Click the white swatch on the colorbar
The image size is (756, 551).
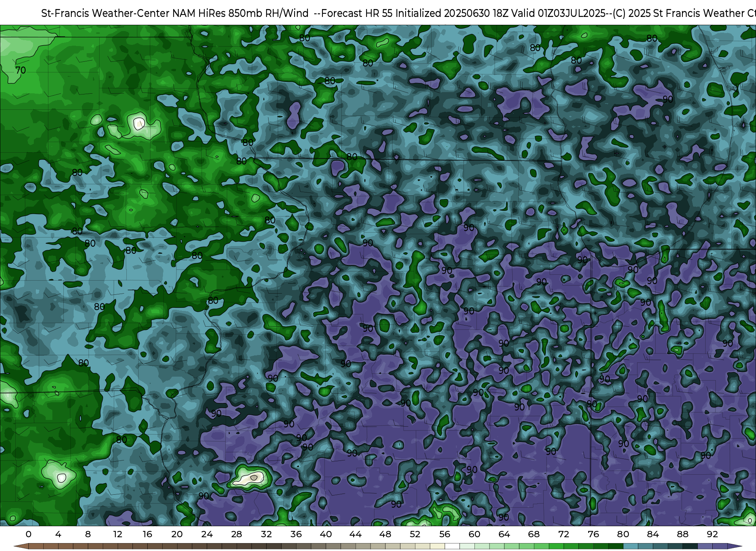(x=452, y=546)
